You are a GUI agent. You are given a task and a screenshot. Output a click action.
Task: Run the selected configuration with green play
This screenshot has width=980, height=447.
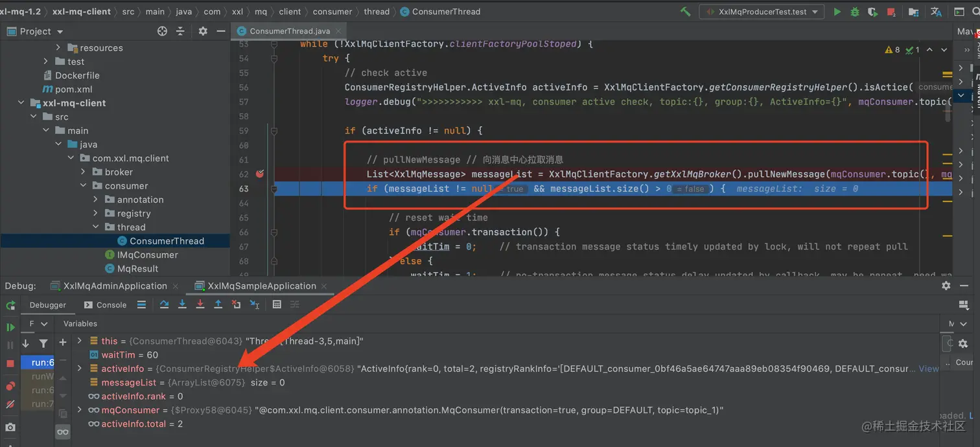coord(837,12)
